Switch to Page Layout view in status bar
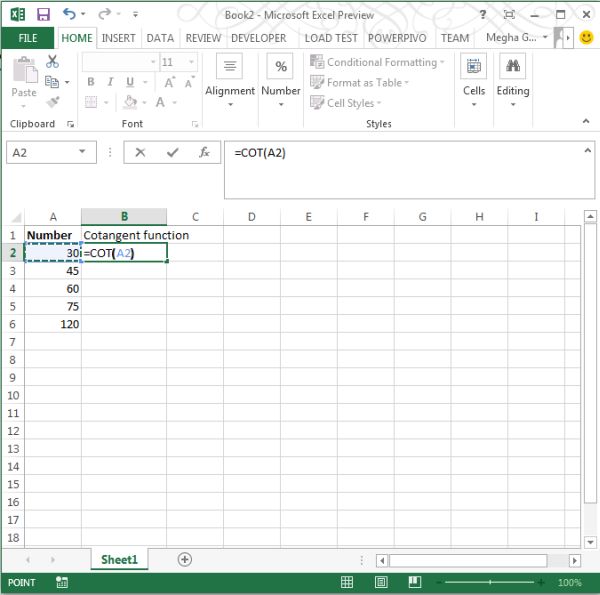Viewport: 600px width, 595px height. 381,582
